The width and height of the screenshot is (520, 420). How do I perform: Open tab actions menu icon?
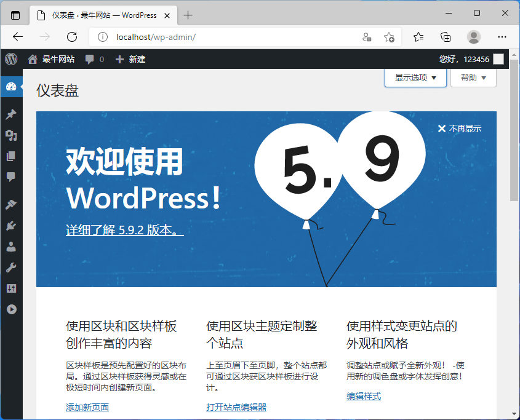tap(15, 15)
